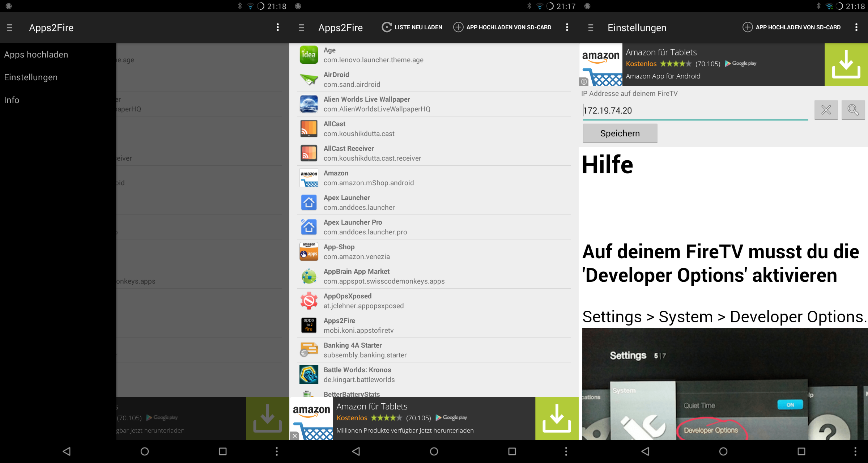868x463 pixels.
Task: Select the Amazon App-Shop icon
Action: coord(309,252)
